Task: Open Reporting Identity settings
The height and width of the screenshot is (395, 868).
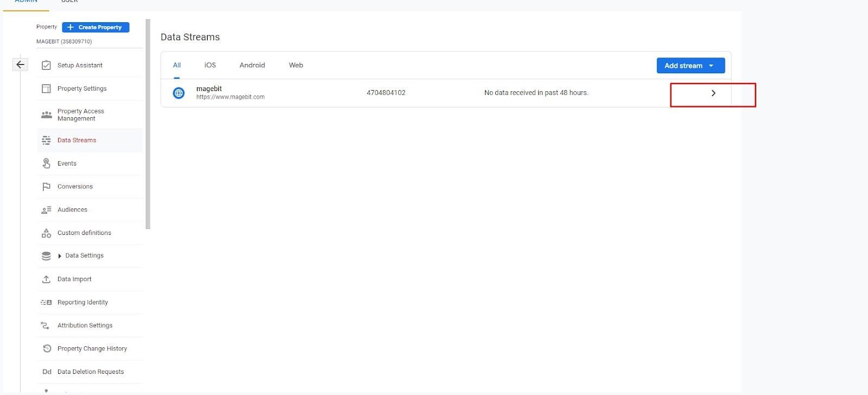Action: pyautogui.click(x=82, y=302)
